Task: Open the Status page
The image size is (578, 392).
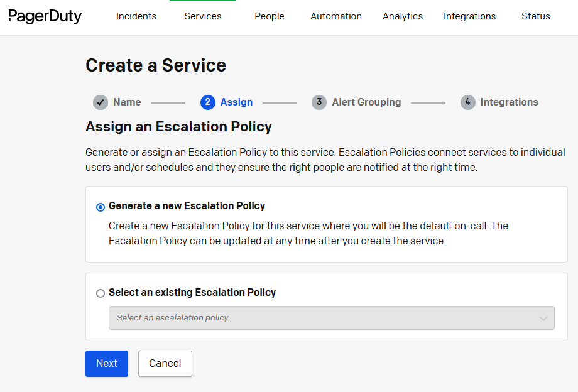Action: 535,16
